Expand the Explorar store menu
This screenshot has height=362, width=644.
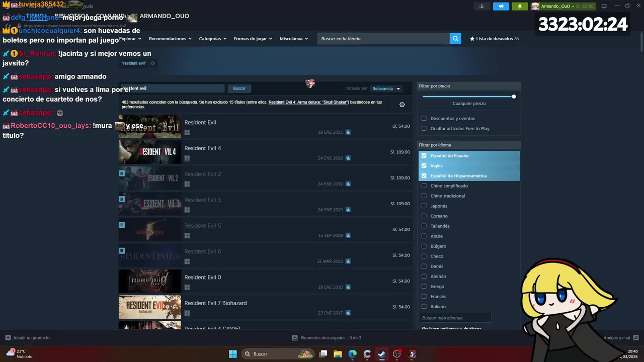(130, 39)
